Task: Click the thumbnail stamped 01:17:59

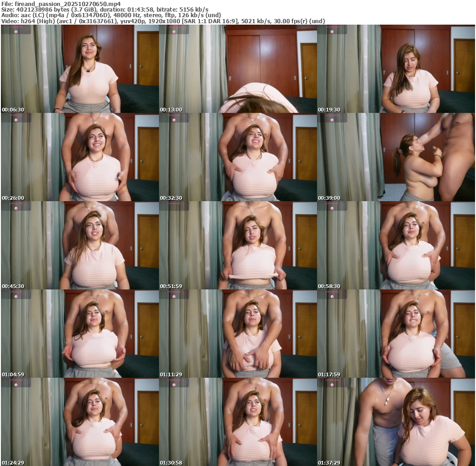Action: [396, 334]
